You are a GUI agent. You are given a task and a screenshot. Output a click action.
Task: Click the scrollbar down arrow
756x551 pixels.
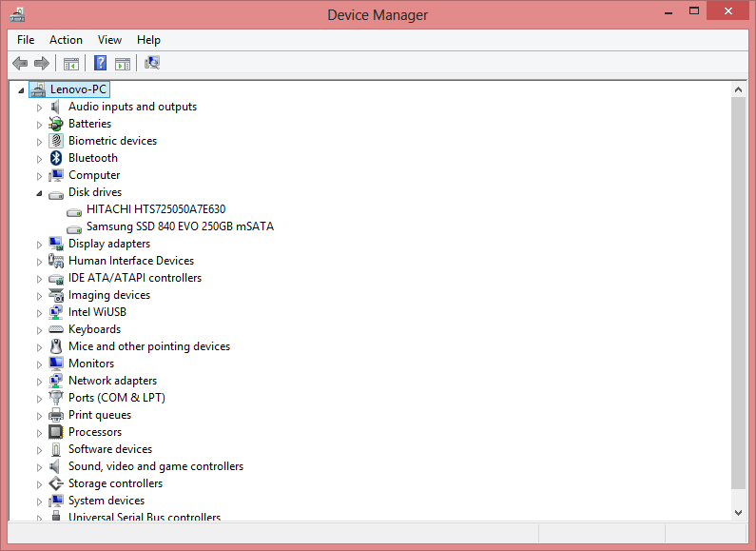(x=738, y=513)
